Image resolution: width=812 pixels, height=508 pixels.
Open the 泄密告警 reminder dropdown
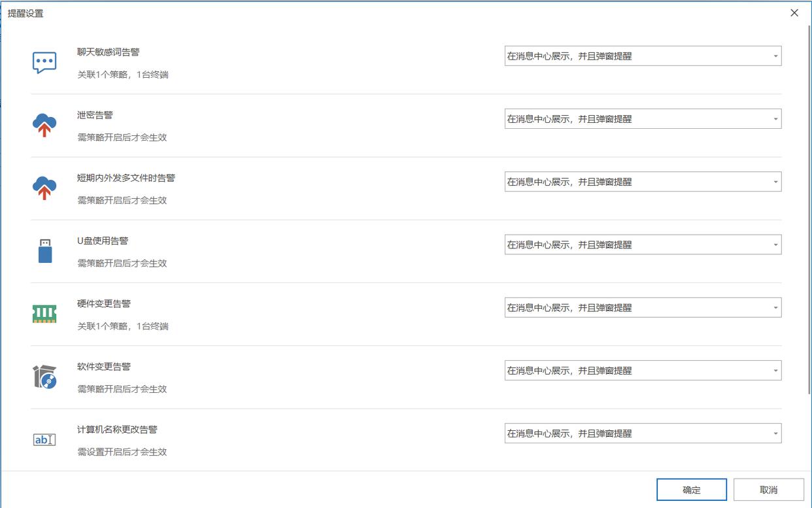point(643,119)
